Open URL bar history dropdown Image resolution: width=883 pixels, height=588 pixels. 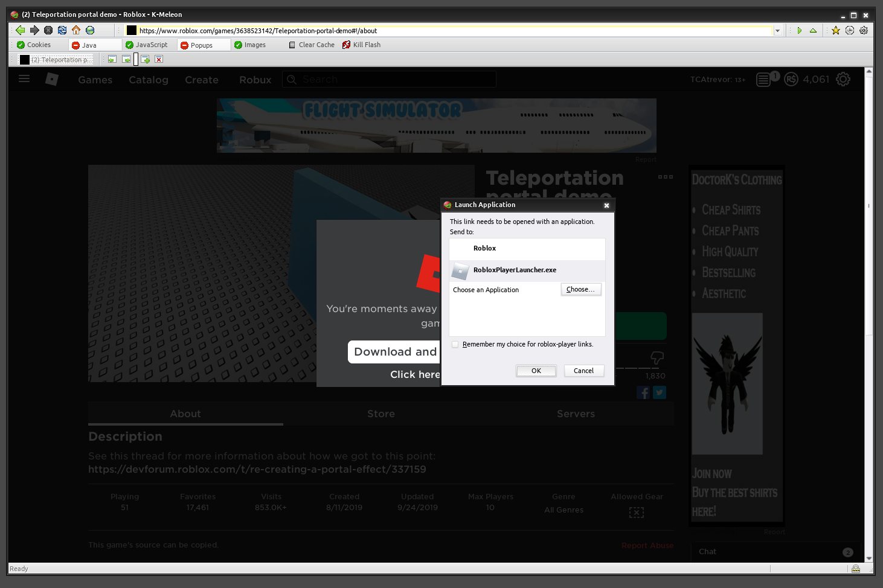pos(777,31)
